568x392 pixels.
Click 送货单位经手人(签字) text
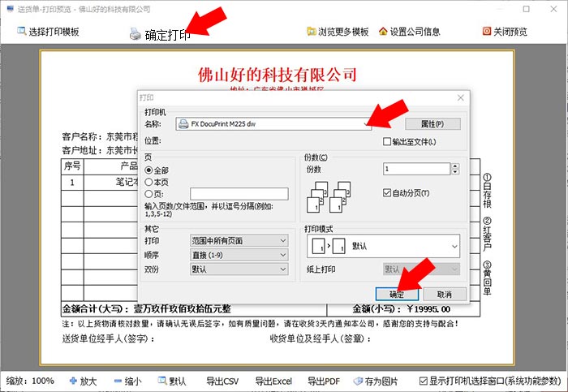click(x=108, y=338)
